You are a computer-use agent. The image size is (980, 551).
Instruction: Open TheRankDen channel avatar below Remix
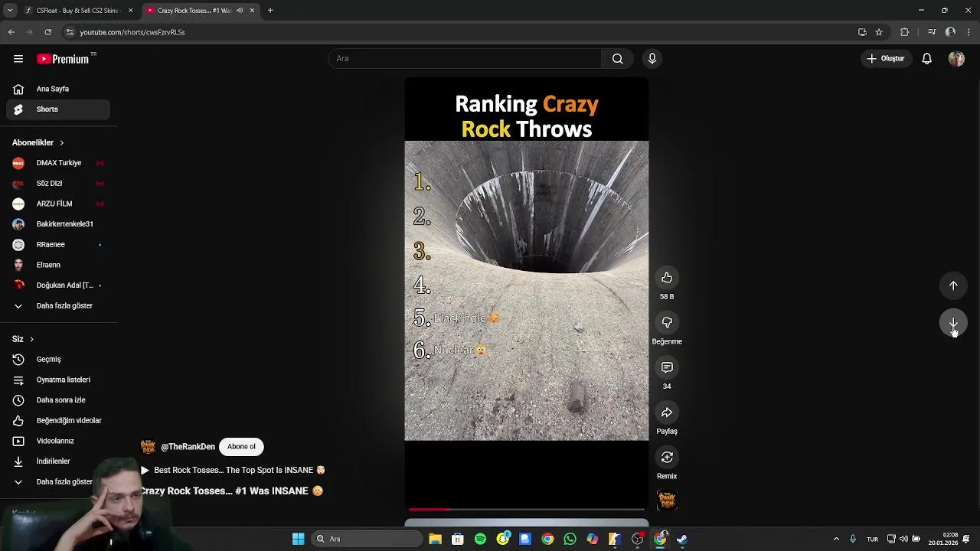coord(667,500)
